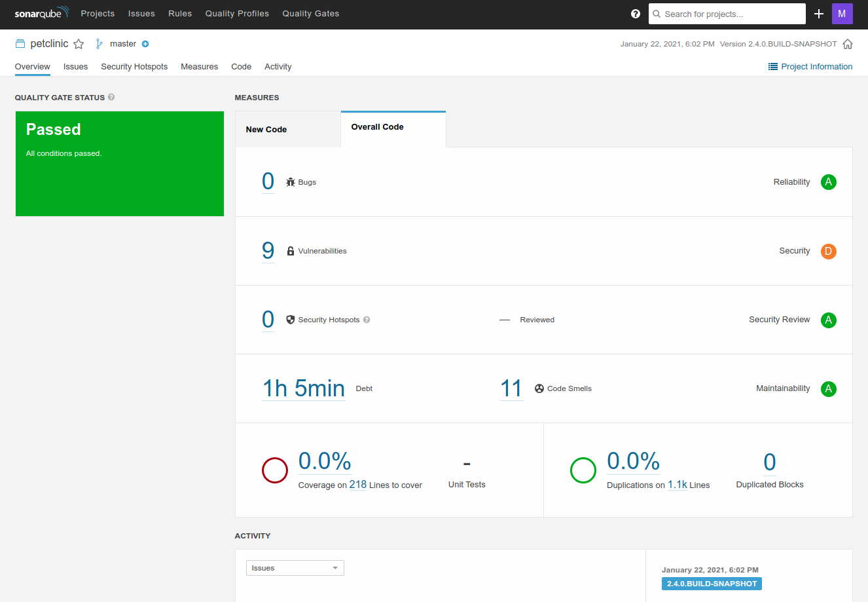
Task: Click the Code Smells icon
Action: [x=538, y=388]
